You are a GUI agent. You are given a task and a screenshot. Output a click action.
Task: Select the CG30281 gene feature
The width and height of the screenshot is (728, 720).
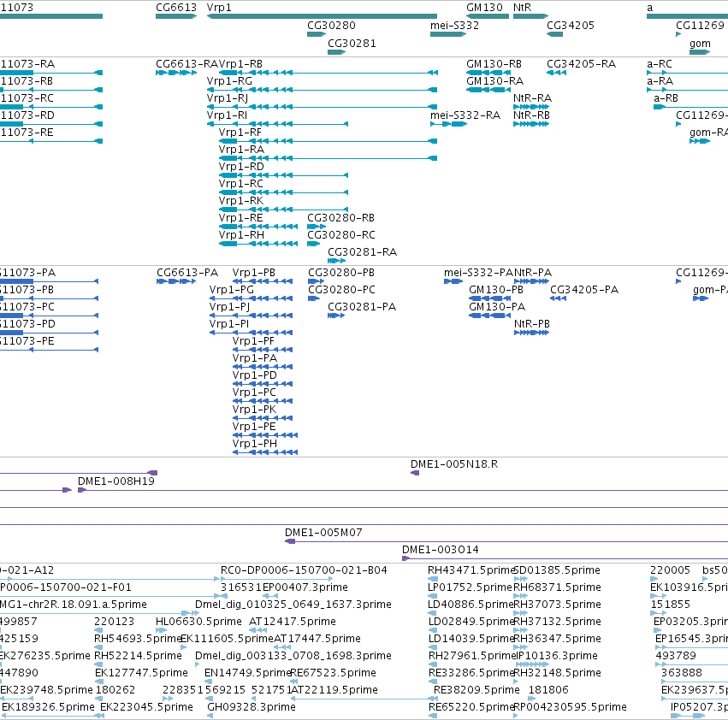[x=336, y=52]
